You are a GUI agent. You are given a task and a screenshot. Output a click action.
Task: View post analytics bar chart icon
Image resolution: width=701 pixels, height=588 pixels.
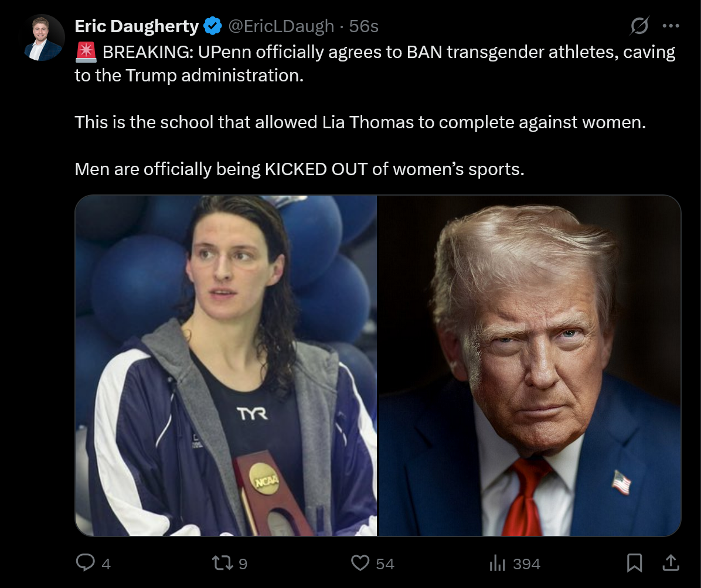click(x=497, y=563)
